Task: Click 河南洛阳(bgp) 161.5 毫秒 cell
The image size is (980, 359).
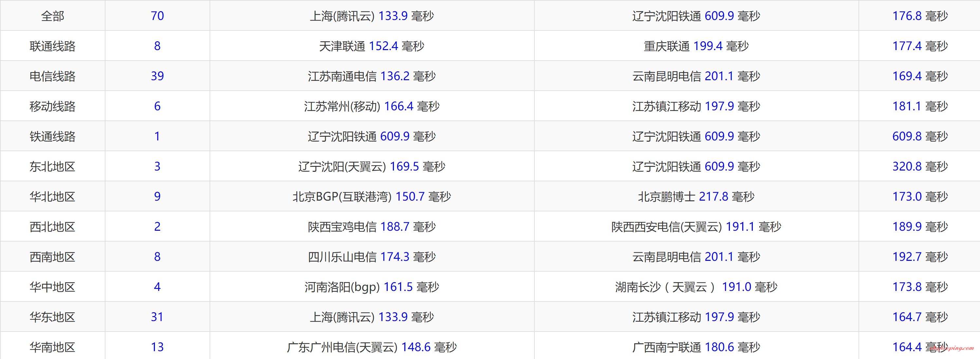Action: click(x=372, y=287)
